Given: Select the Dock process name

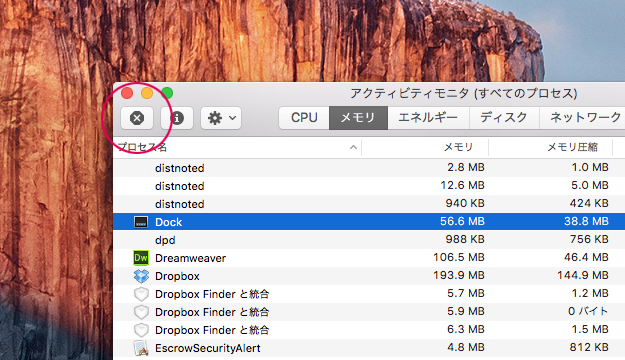Looking at the screenshot, I should click(169, 222).
